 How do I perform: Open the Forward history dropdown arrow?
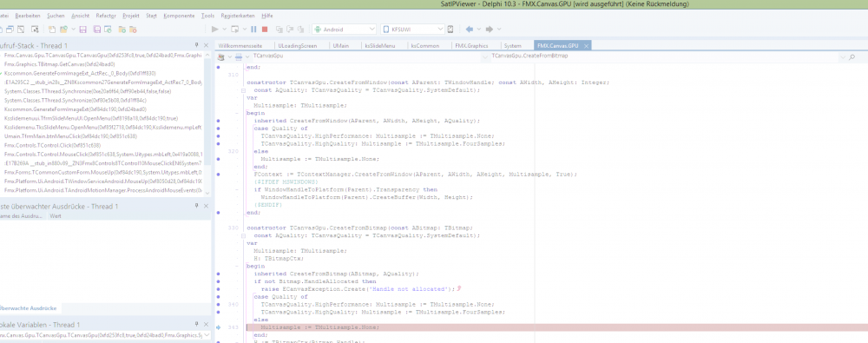click(x=499, y=29)
